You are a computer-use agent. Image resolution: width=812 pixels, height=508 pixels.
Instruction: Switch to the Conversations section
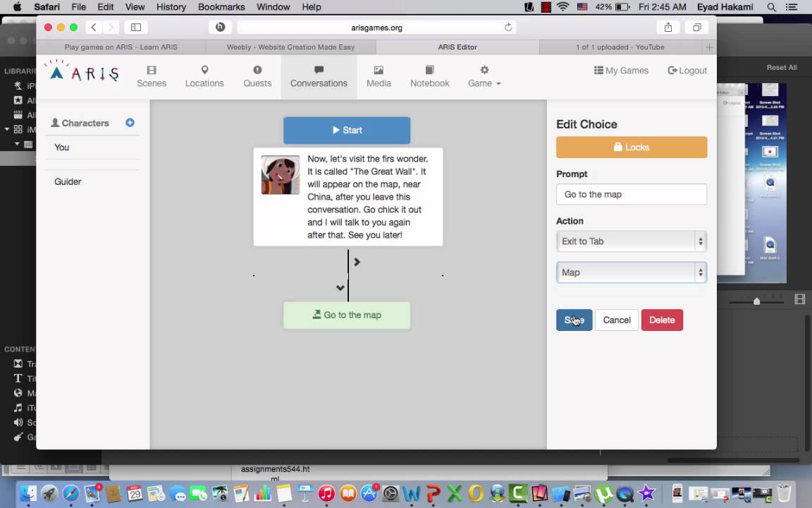click(x=319, y=77)
